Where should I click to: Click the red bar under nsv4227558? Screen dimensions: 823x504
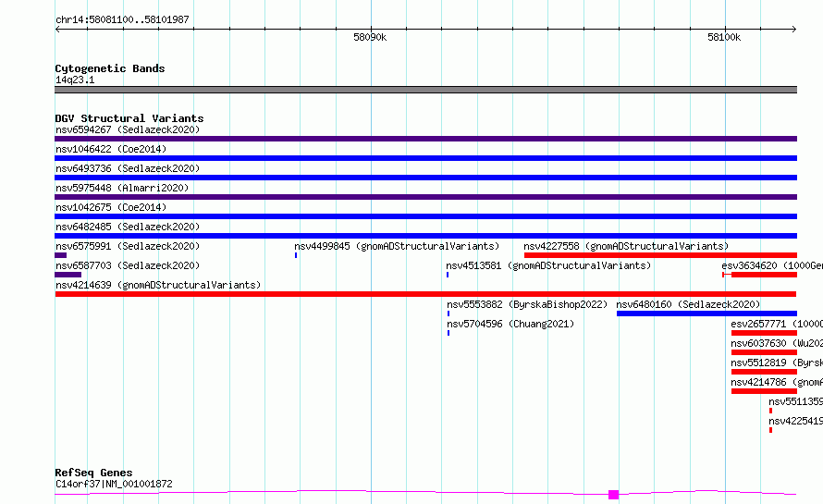[661, 255]
